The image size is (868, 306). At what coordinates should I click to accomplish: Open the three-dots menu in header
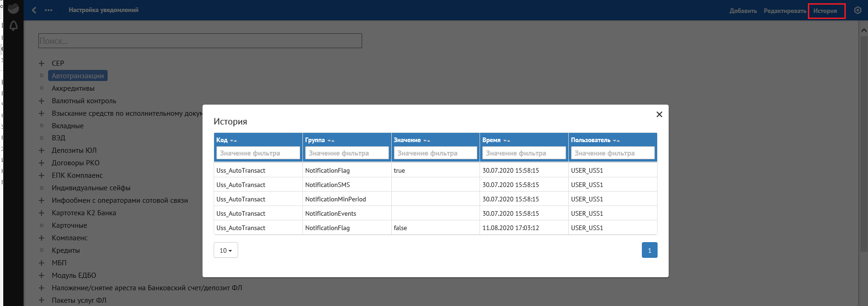pyautogui.click(x=49, y=10)
